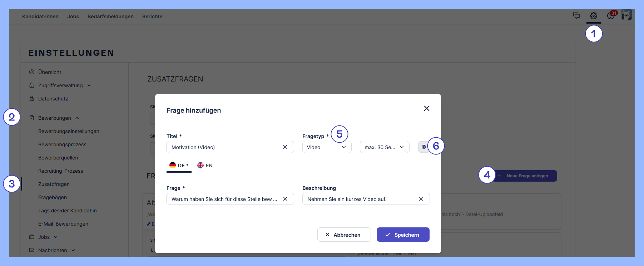Open the chat messages icon
The height and width of the screenshot is (266, 644).
click(576, 16)
